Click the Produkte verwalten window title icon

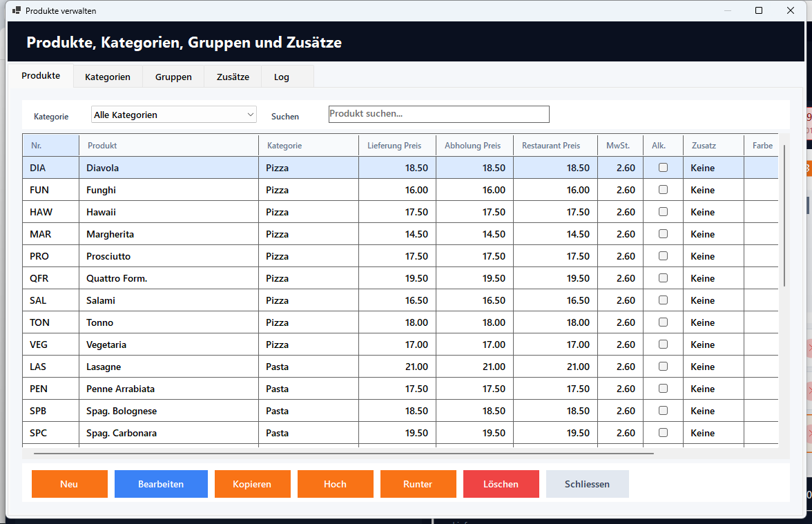[17, 10]
